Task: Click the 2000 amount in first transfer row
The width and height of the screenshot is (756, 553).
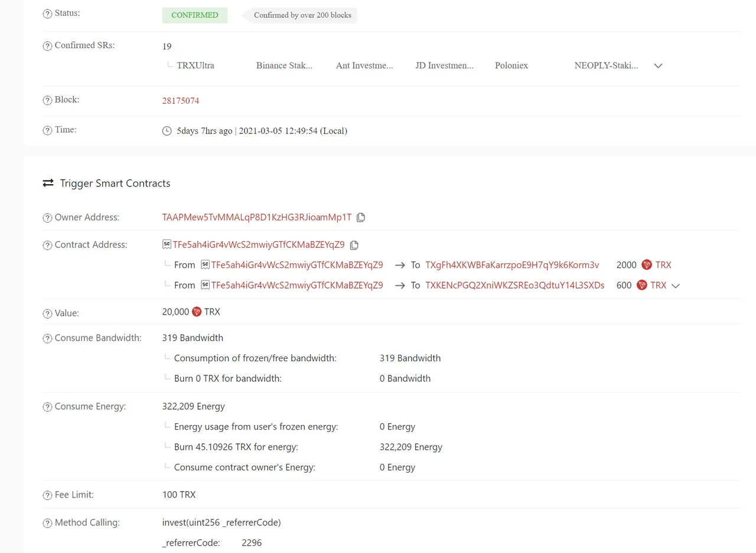Action: click(627, 265)
